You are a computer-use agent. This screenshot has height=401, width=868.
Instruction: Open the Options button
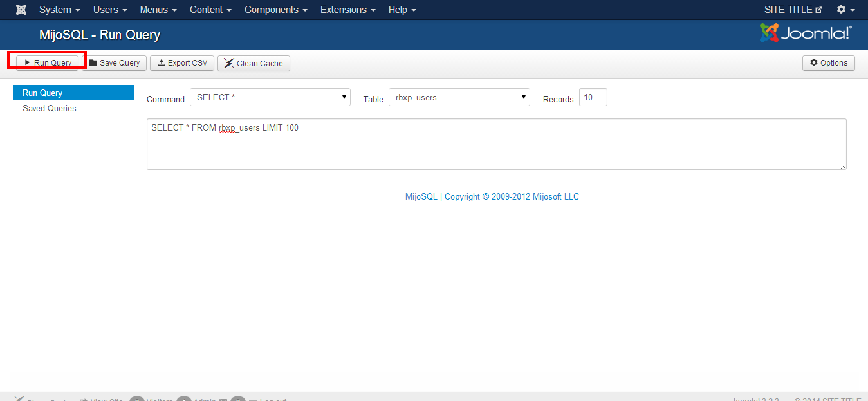(x=829, y=62)
